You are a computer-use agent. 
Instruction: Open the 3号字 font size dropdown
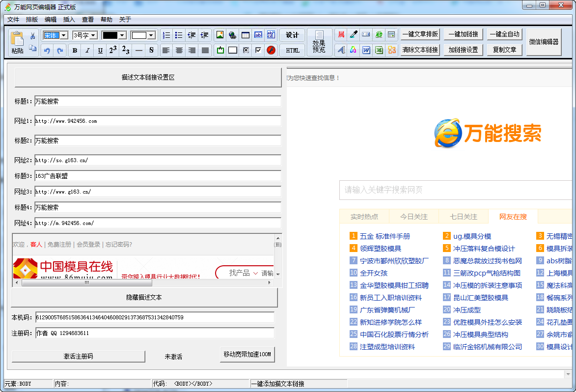pos(93,35)
